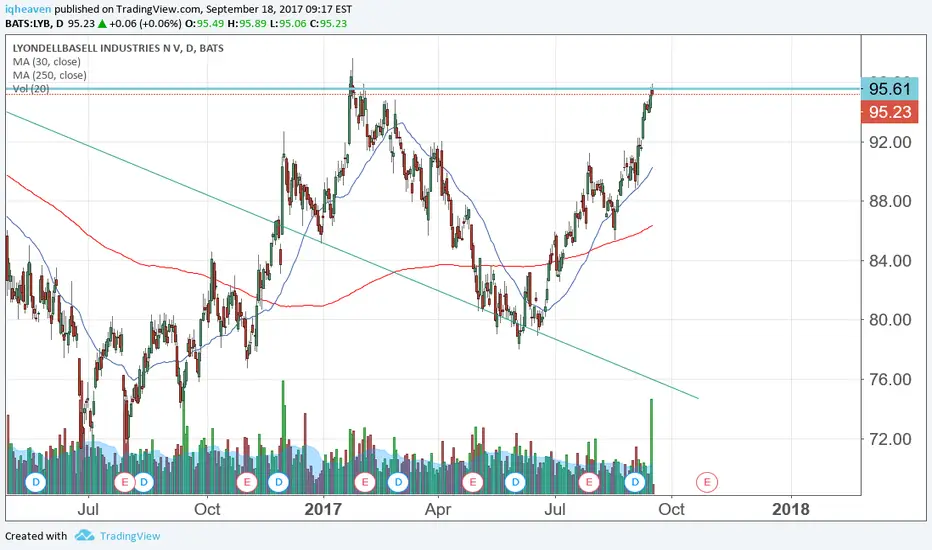The height and width of the screenshot is (550, 932).
Task: Click the 88.00 price axis label
Action: pyautogui.click(x=889, y=202)
